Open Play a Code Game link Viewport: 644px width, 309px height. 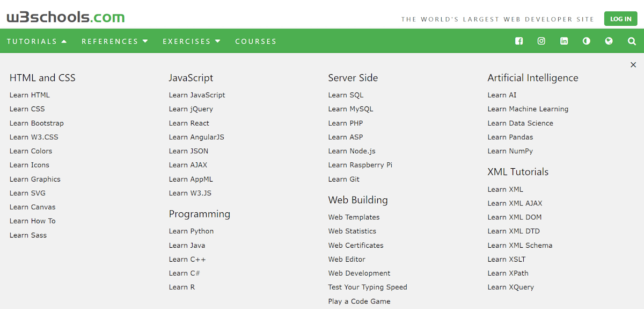(x=359, y=301)
